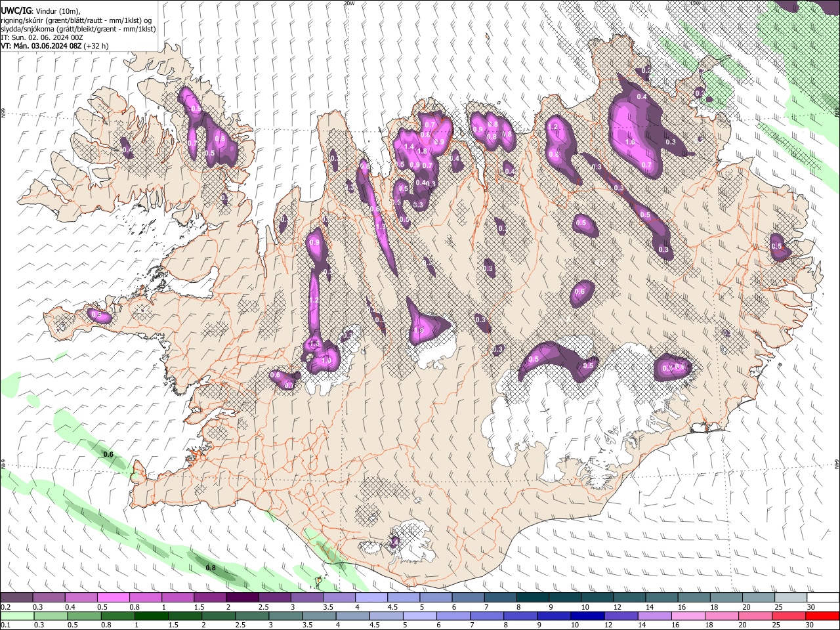
Task: Select upper-row legend swatch between 2 and 2.5
Action: pos(242,598)
